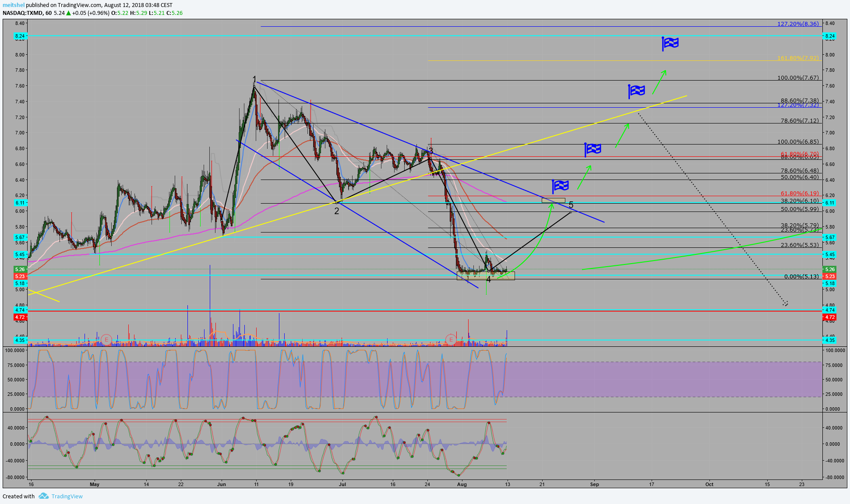Click the O:5.22 open value in header
The image size is (850, 504).
coord(120,13)
